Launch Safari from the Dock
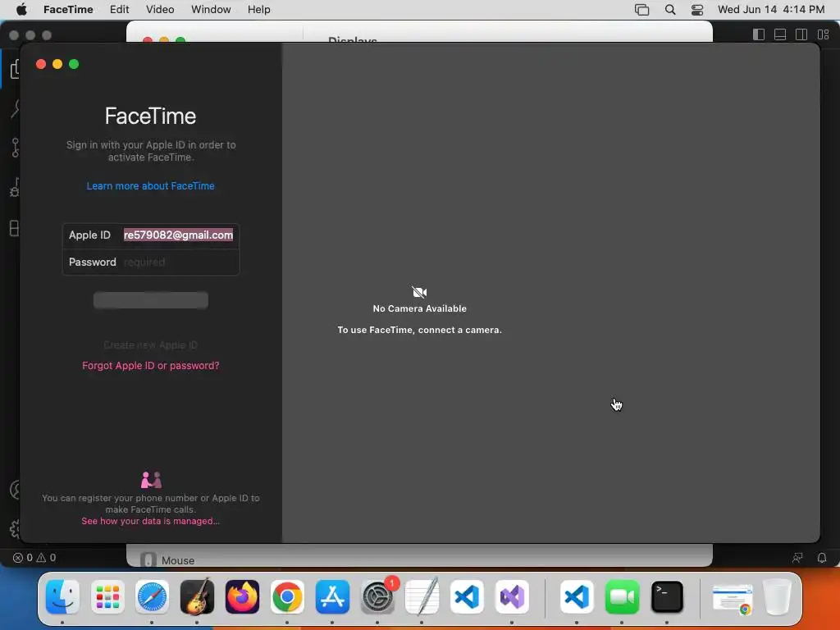Image resolution: width=840 pixels, height=630 pixels. (x=152, y=597)
